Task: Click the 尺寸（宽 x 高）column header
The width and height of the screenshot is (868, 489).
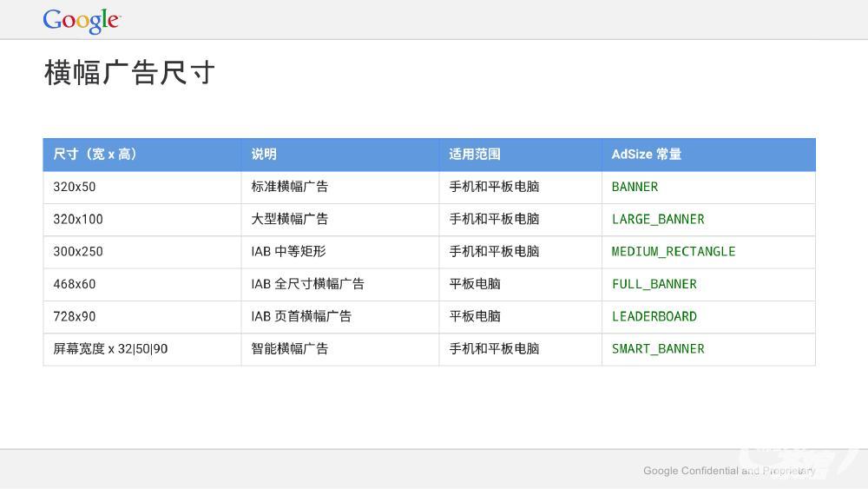Action: (95, 154)
